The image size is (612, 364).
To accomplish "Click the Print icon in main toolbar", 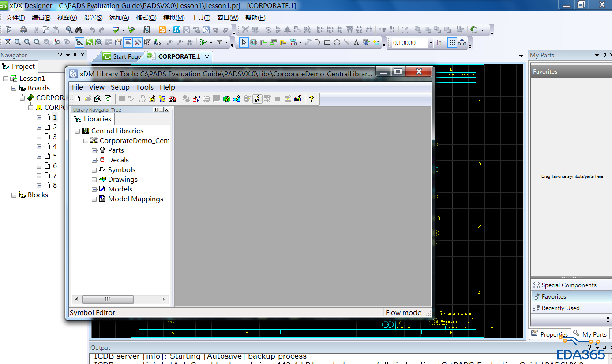I will pyautogui.click(x=24, y=30).
